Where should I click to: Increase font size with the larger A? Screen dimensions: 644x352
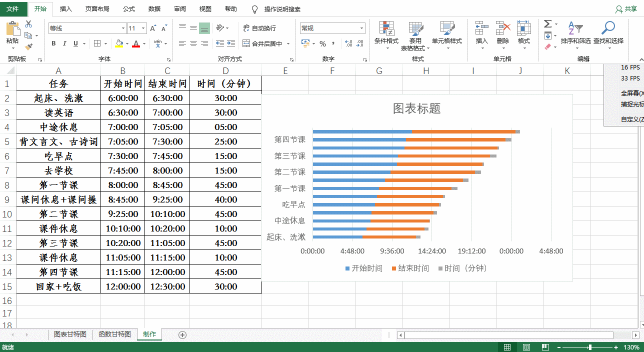click(153, 28)
